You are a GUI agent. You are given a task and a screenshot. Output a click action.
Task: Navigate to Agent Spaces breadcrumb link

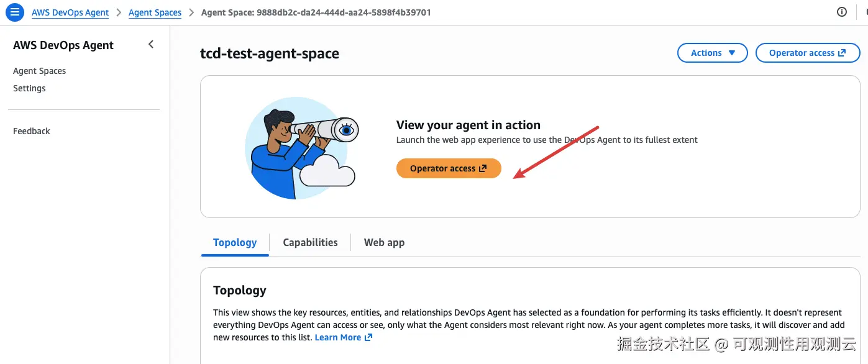click(155, 12)
